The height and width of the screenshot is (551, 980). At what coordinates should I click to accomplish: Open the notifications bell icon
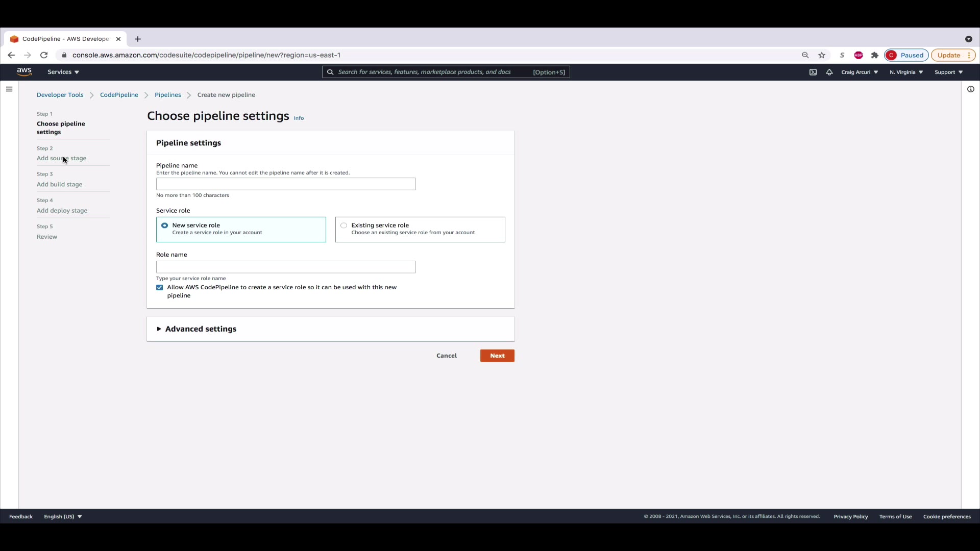coord(829,72)
